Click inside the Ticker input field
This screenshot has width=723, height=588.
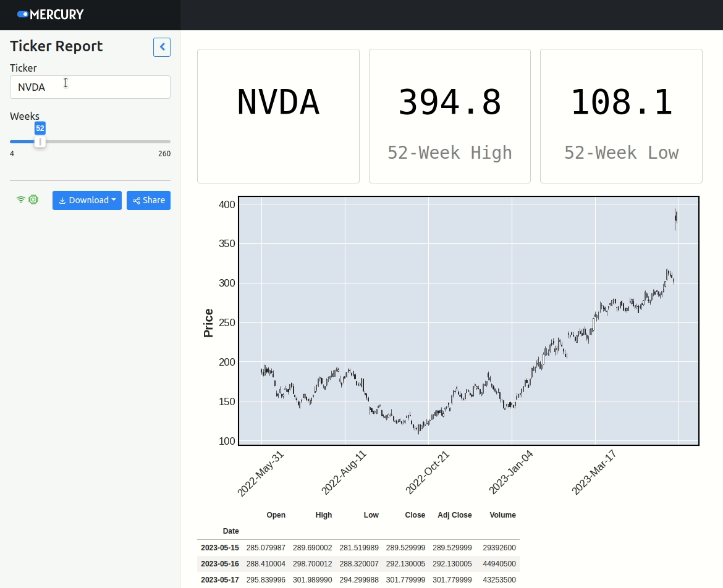90,87
